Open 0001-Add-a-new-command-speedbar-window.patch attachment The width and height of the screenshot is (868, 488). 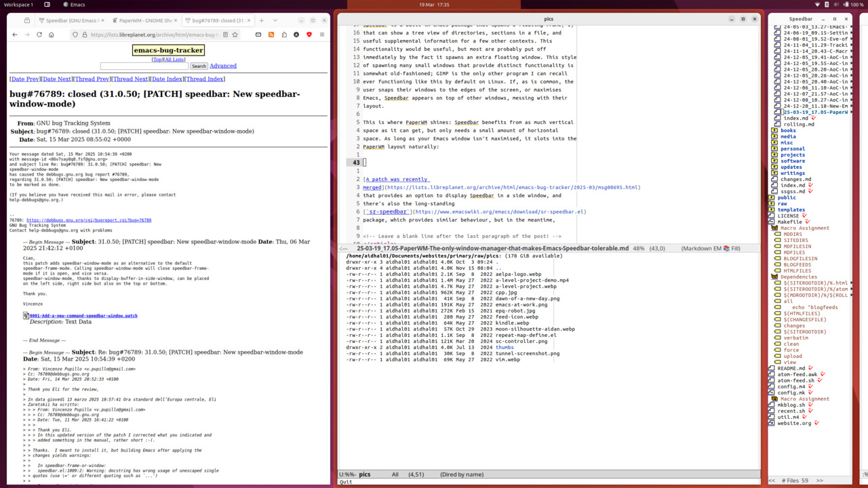click(x=83, y=315)
